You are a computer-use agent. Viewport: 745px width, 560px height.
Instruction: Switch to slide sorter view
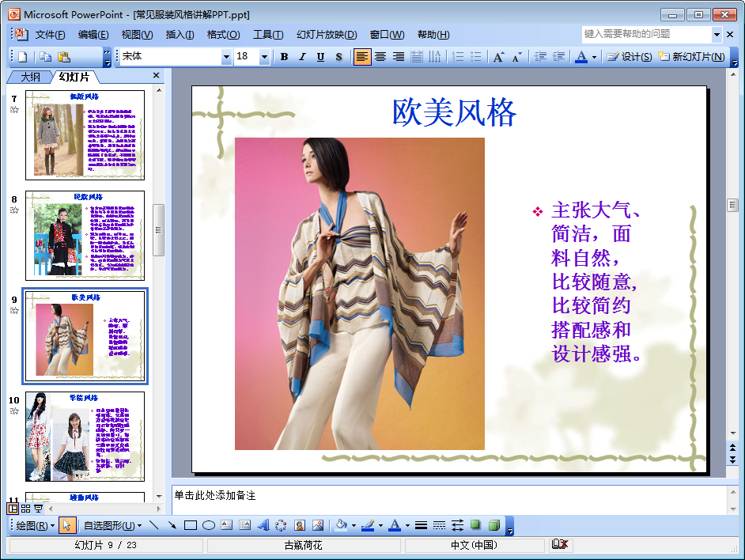26,509
